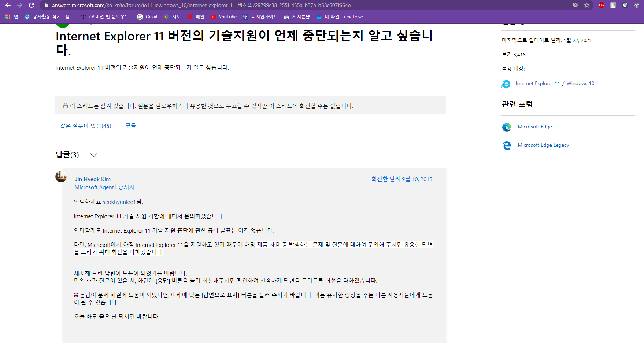This screenshot has height=343, width=644.
Task: Open the Windows 10 category link
Action: (580, 83)
